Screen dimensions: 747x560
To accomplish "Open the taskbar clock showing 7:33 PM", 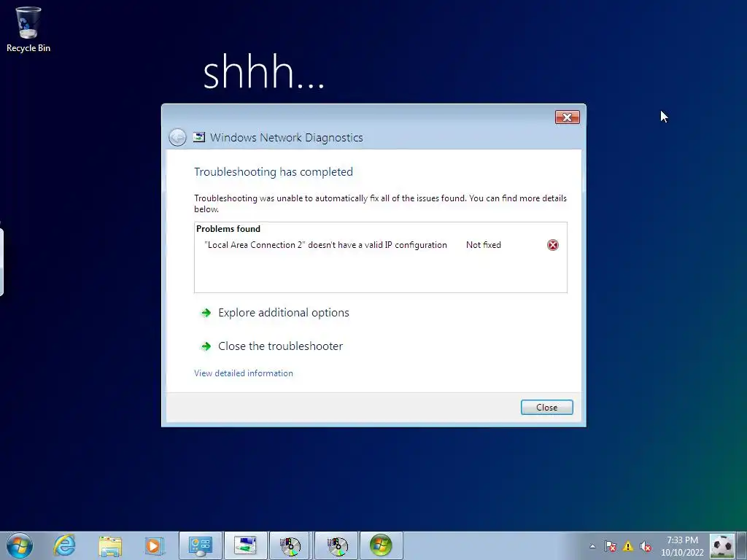I will click(x=682, y=546).
